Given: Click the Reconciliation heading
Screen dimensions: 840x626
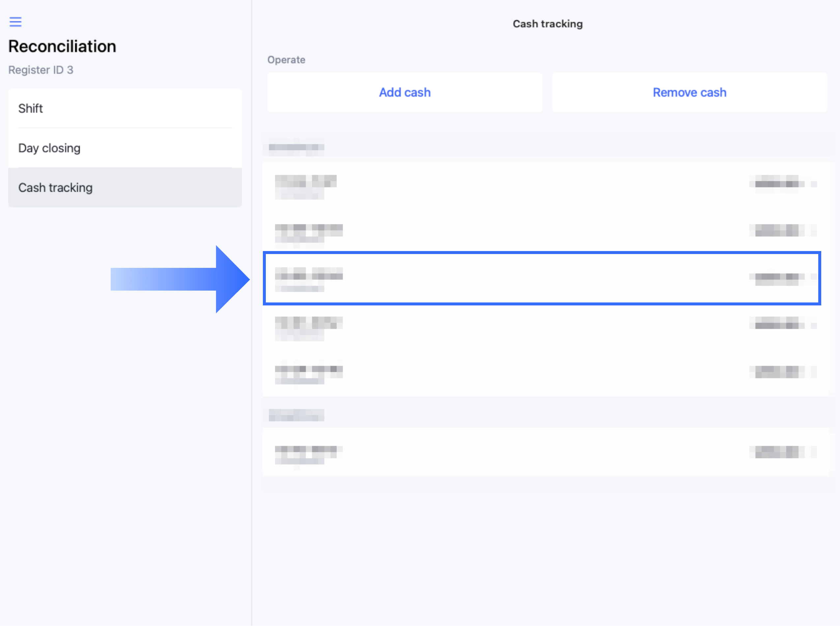Looking at the screenshot, I should (62, 46).
